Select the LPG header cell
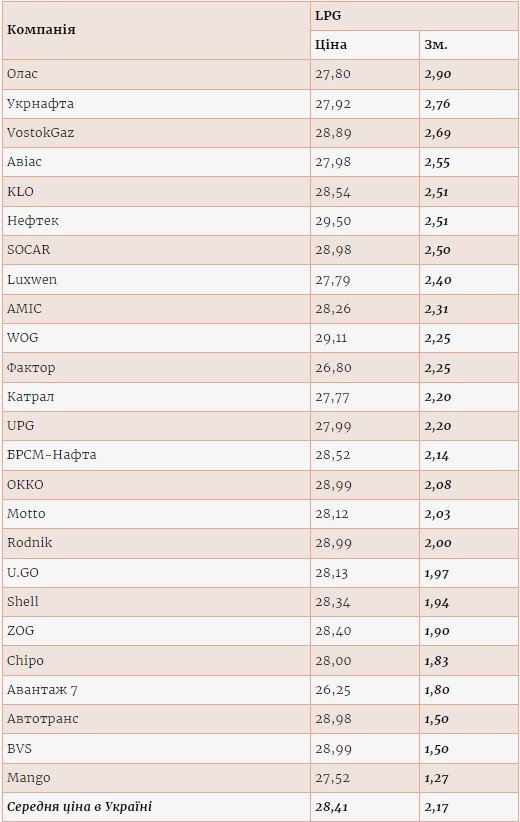Image resolution: width=520 pixels, height=822 pixels. [x=415, y=16]
